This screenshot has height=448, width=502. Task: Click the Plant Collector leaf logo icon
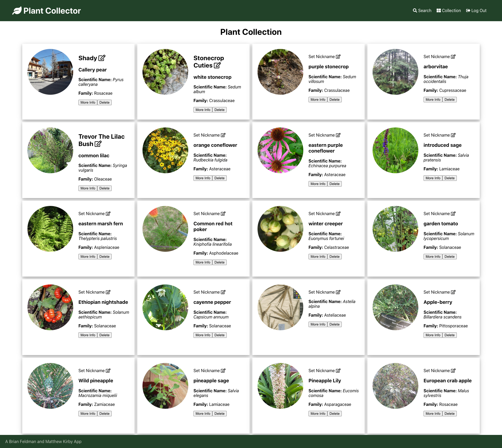pyautogui.click(x=17, y=11)
